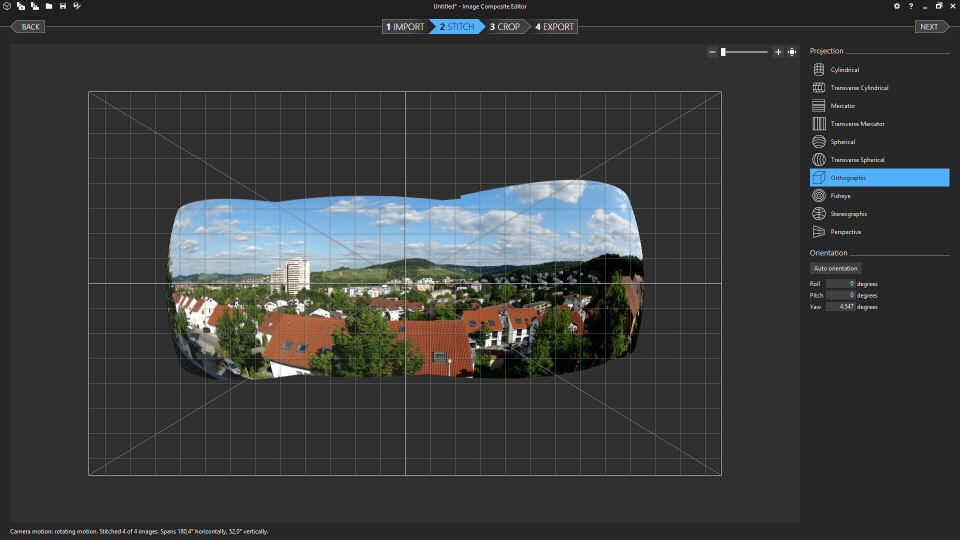This screenshot has width=960, height=540.
Task: Click the zoom out minus icon
Action: 712,52
